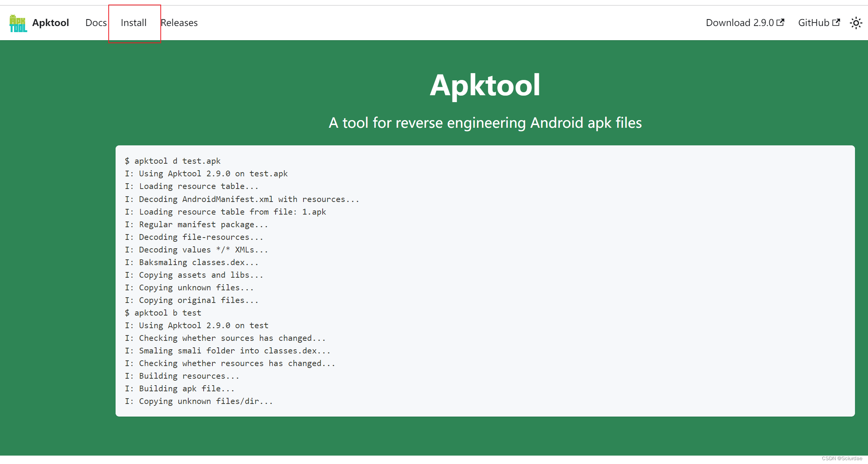Click the Download 2.9.0 link

pos(739,23)
